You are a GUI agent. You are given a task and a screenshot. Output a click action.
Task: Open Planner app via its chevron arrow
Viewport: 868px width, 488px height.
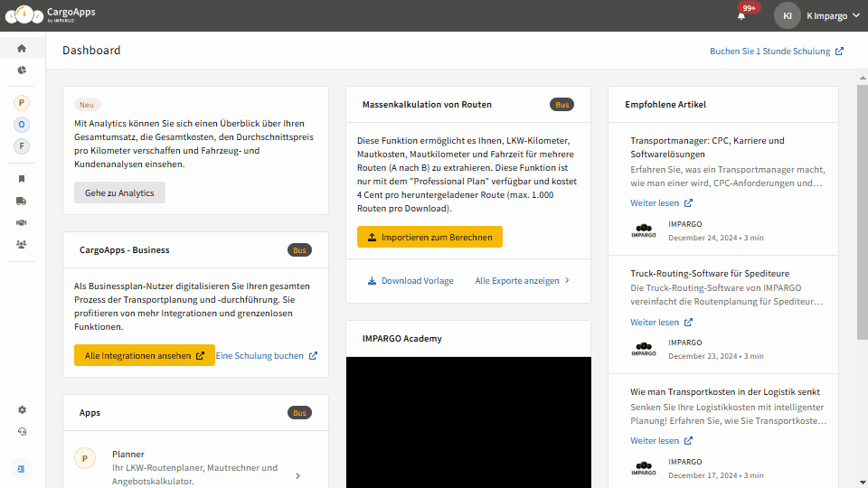pos(297,476)
